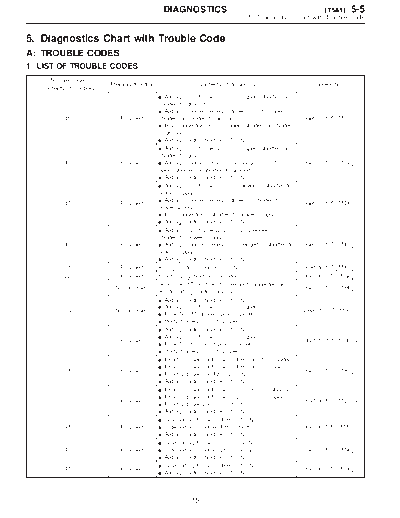Click the first bullet marker in the table
Screen dimensions: 400x518
coord(160,97)
